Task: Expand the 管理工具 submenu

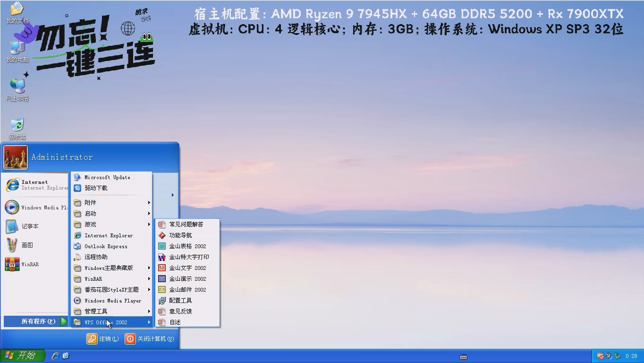Action: pyautogui.click(x=112, y=311)
